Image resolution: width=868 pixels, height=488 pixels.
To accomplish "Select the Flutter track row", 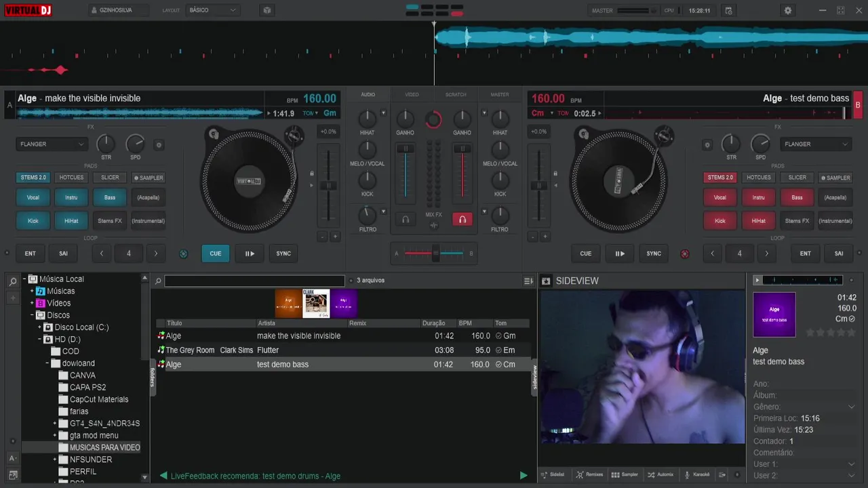I will (x=342, y=350).
